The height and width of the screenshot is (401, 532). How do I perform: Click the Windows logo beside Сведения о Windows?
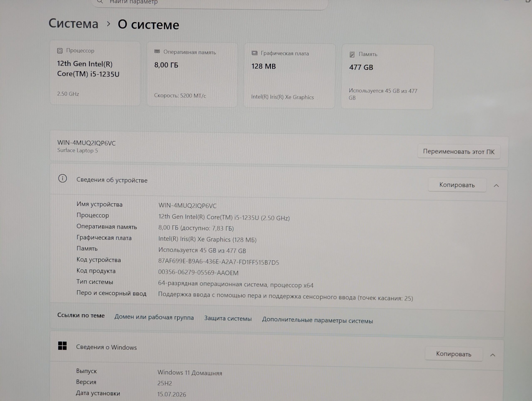pyautogui.click(x=62, y=346)
